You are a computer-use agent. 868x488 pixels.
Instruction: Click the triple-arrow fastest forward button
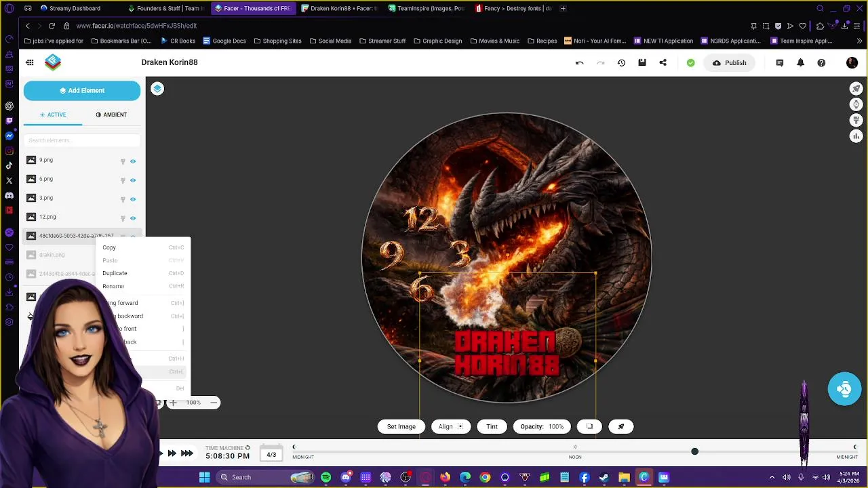187,453
